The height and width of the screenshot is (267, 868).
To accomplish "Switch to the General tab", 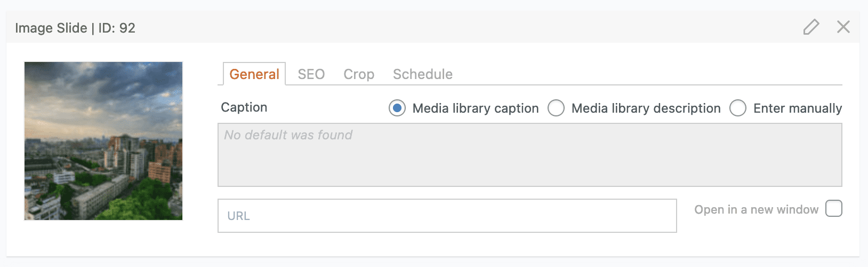I will pos(254,74).
